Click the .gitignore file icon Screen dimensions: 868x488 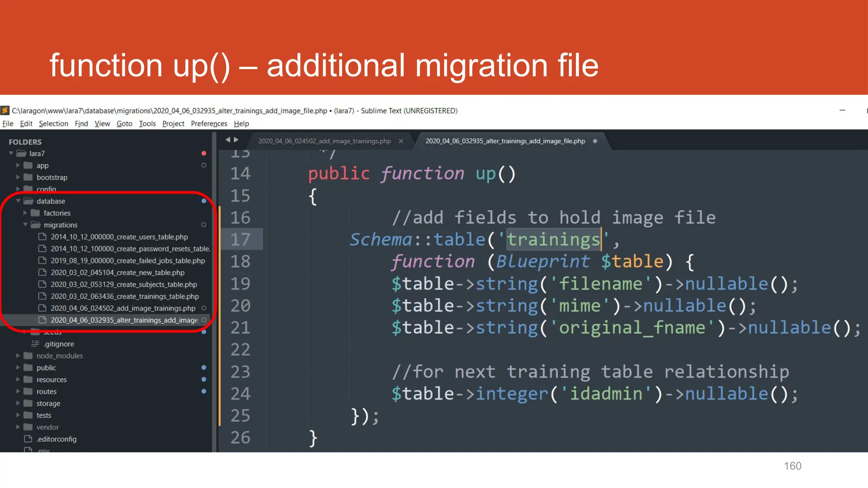(35, 344)
